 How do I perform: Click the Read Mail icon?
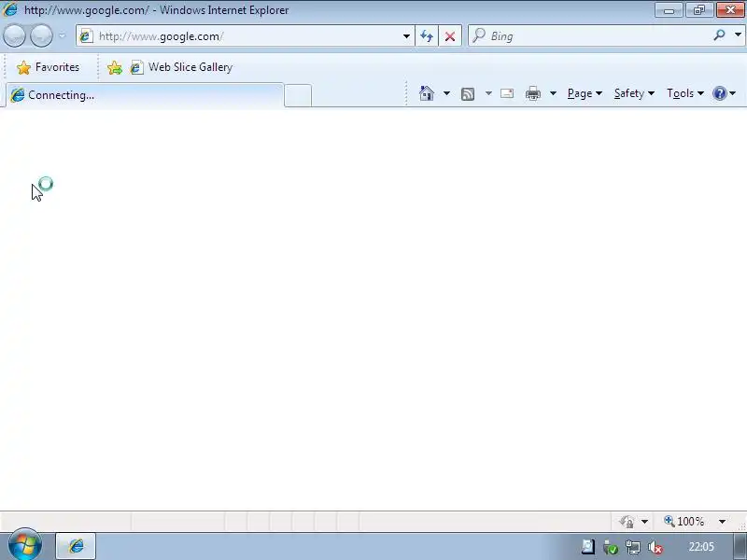(x=507, y=93)
